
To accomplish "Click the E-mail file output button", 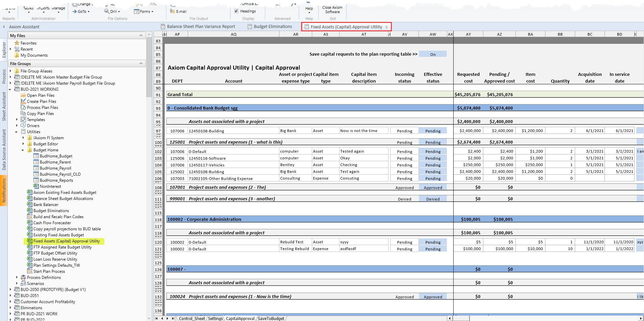I will pyautogui.click(x=178, y=11).
